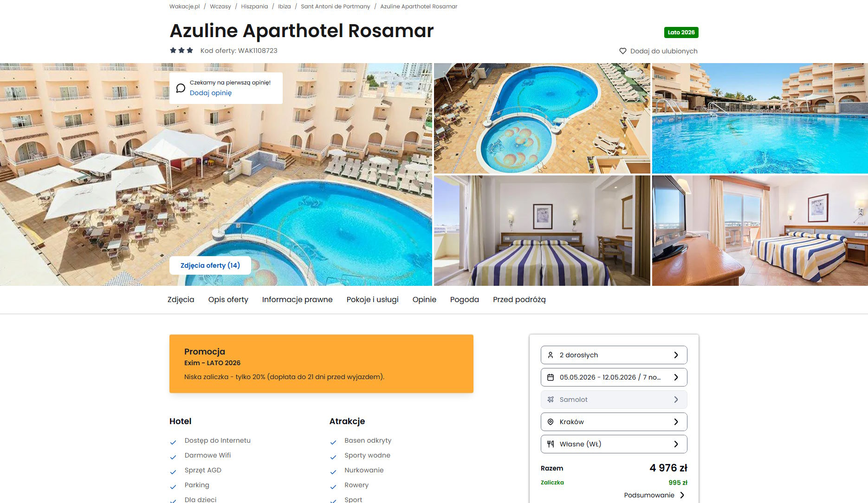Open Zdjęcia oferty (14) gallery button
This screenshot has height=503, width=868.
pyautogui.click(x=210, y=265)
